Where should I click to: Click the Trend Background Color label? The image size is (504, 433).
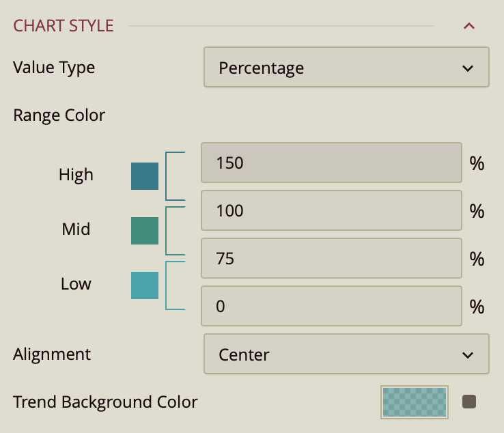click(105, 402)
